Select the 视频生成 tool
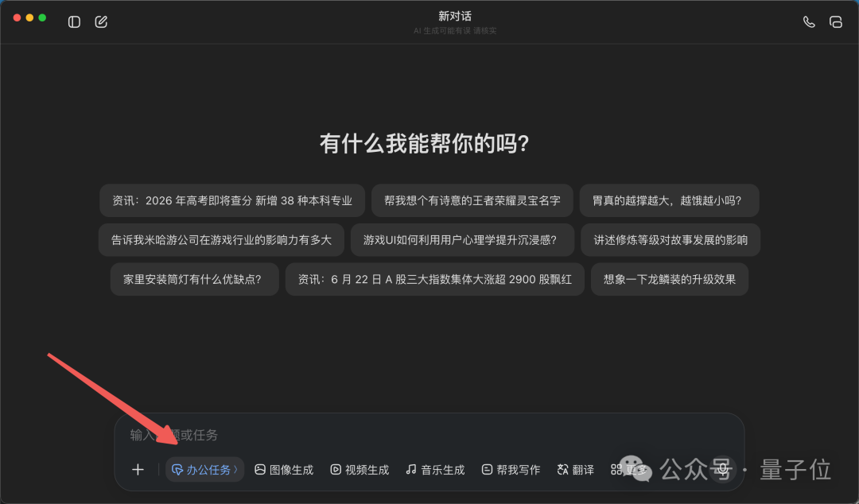Image resolution: width=859 pixels, height=504 pixels. pyautogui.click(x=360, y=470)
